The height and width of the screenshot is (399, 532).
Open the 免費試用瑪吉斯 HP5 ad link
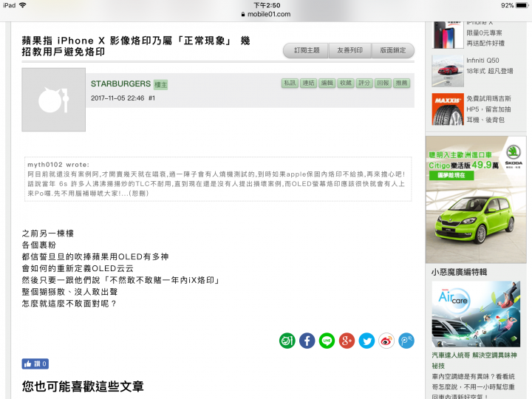[488, 109]
